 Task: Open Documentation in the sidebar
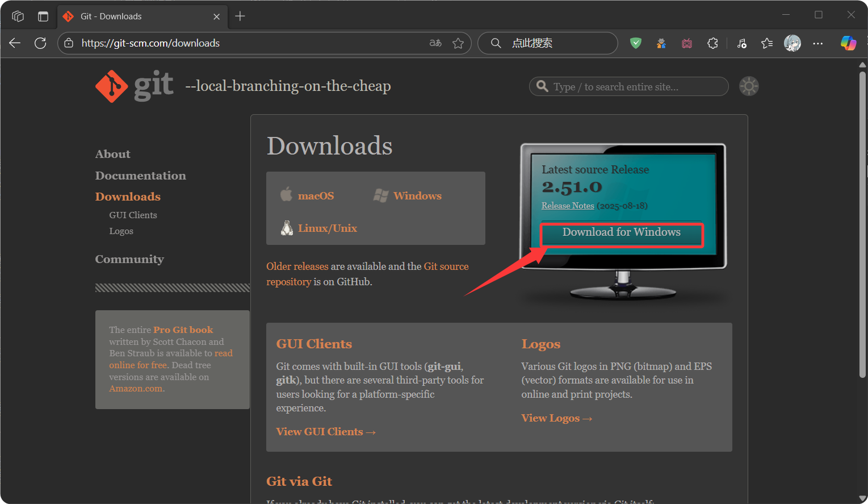(x=140, y=176)
